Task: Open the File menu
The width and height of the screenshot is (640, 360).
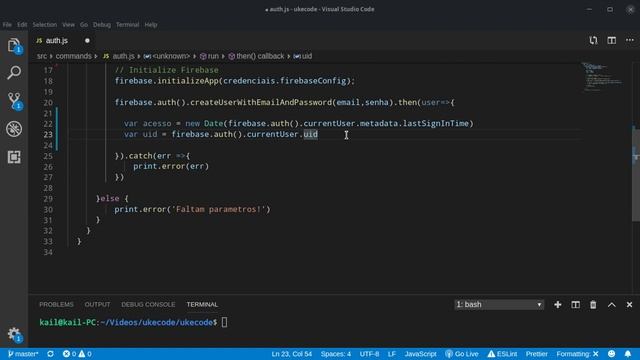Action: pyautogui.click(x=7, y=24)
